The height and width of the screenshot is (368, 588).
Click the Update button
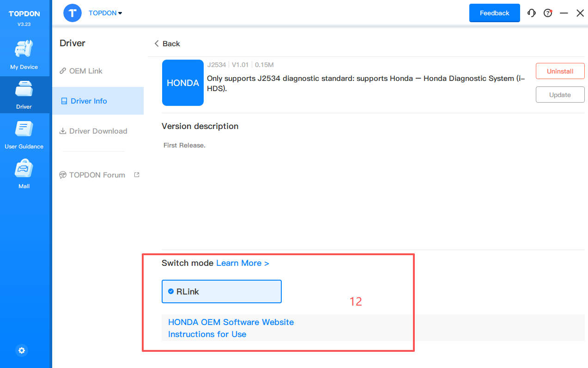560,95
